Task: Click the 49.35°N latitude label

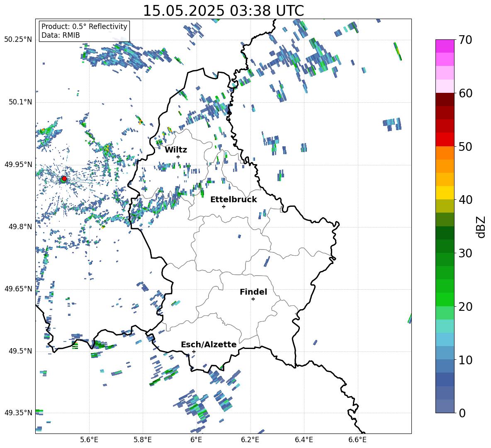Action: 18,413
